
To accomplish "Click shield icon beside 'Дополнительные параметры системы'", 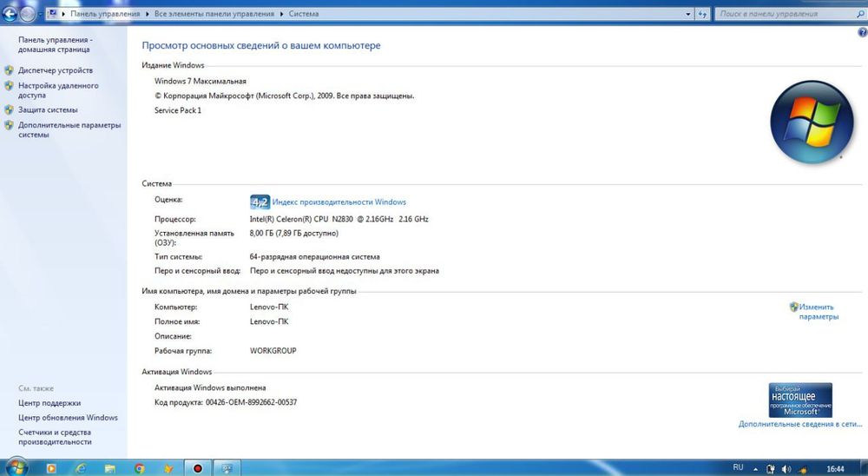I will point(9,125).
